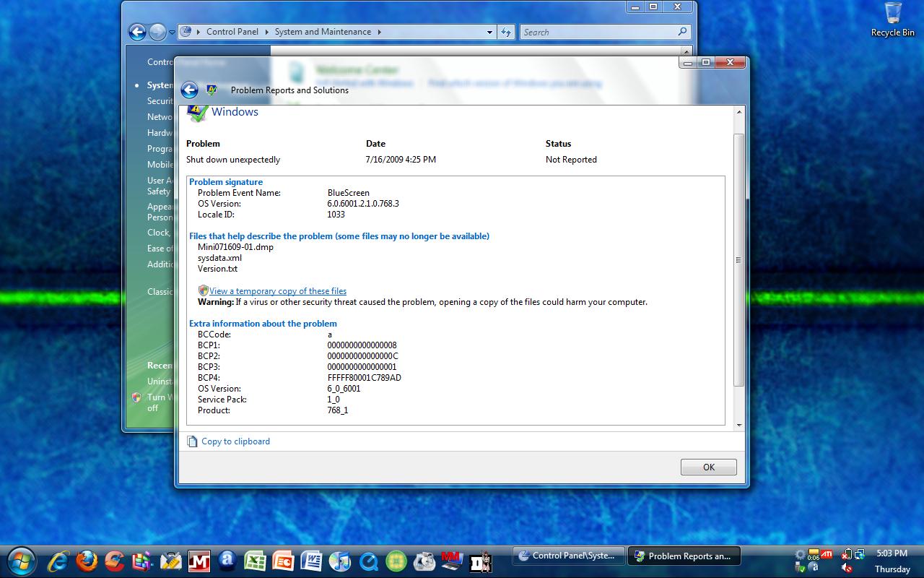The height and width of the screenshot is (578, 924).
Task: Open the red MM laptop taskbar icon
Action: pyautogui.click(x=453, y=561)
